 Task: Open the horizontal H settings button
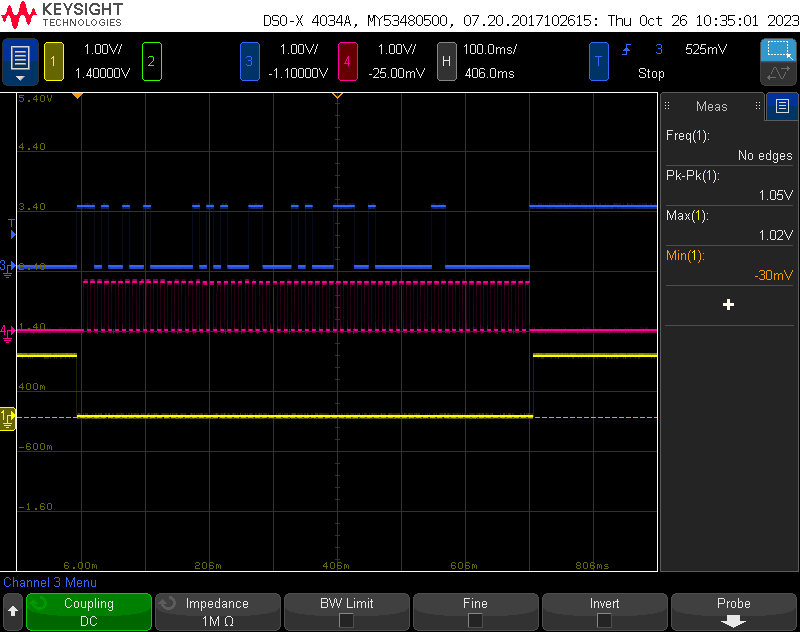point(446,61)
